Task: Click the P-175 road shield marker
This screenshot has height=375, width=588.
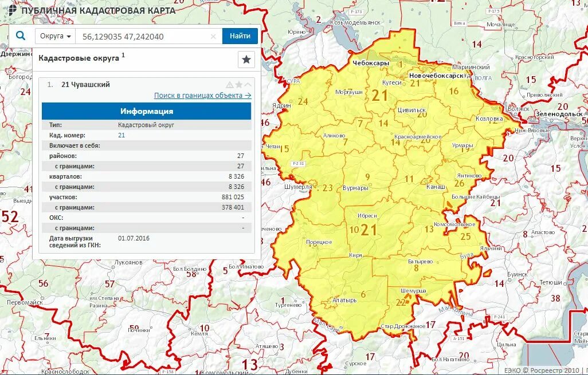Action: [x=493, y=11]
